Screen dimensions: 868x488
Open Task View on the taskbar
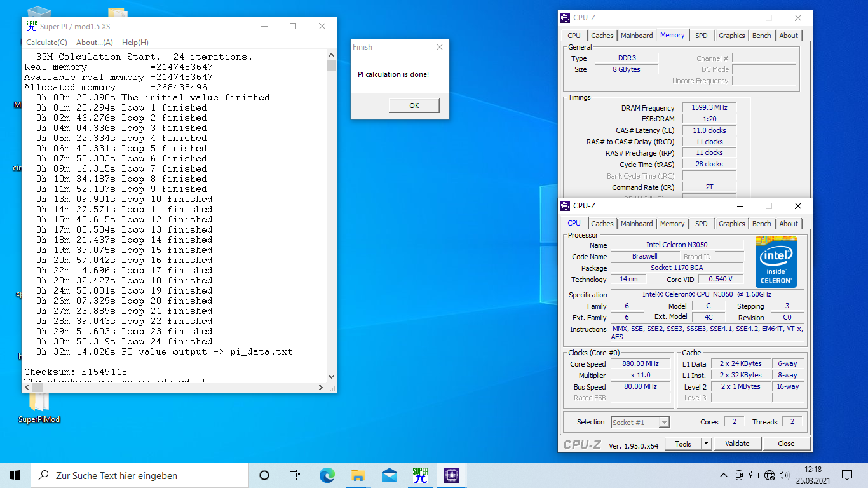295,475
